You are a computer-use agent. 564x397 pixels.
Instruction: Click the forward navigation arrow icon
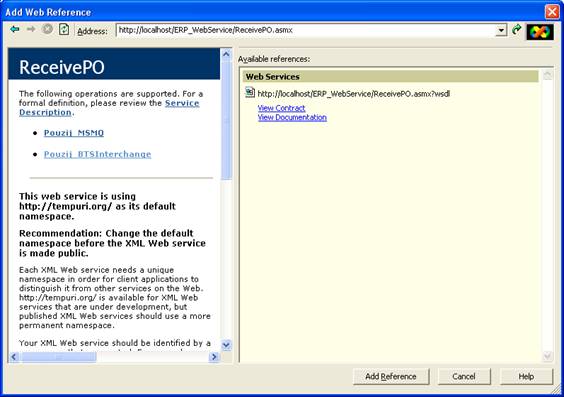[x=31, y=29]
